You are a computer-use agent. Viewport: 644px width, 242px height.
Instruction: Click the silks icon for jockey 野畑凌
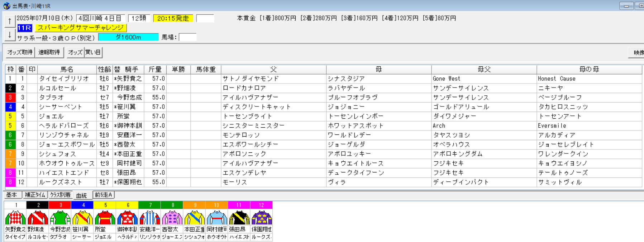pos(38,218)
